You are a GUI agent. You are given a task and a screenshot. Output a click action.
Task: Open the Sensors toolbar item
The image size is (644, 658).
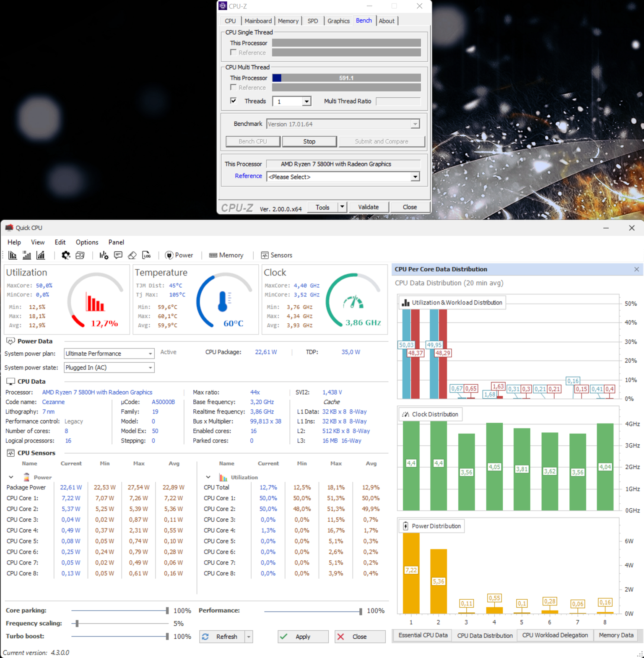pos(277,255)
